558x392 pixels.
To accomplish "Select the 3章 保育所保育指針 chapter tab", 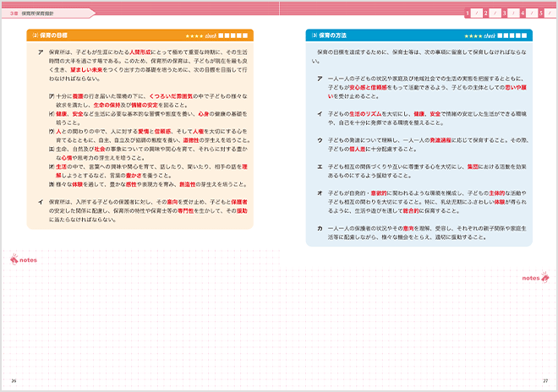I will (48, 14).
